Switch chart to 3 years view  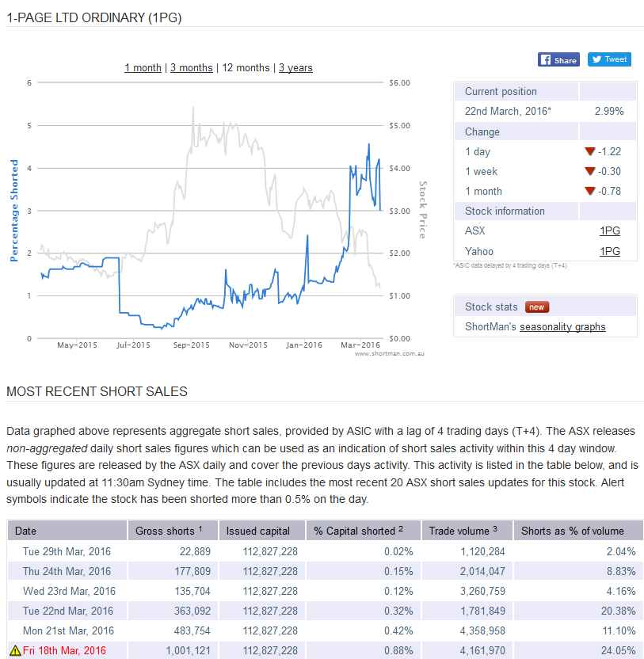(295, 67)
